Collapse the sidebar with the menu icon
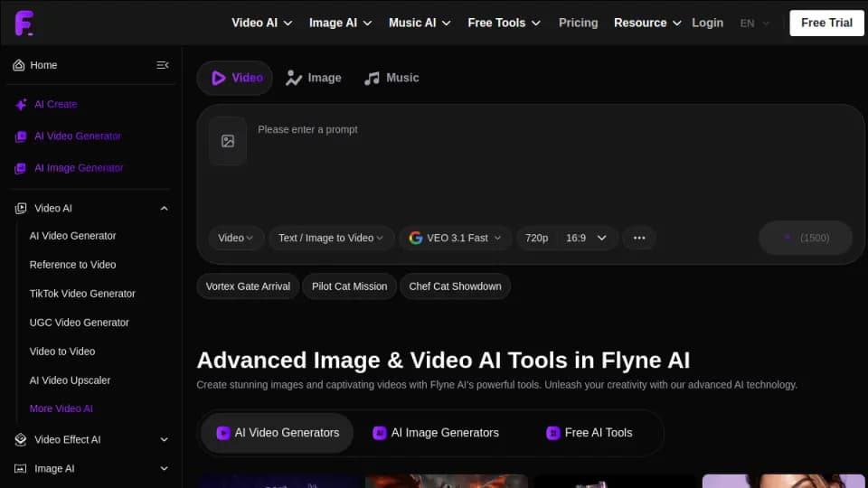The width and height of the screenshot is (868, 488). coord(162,65)
